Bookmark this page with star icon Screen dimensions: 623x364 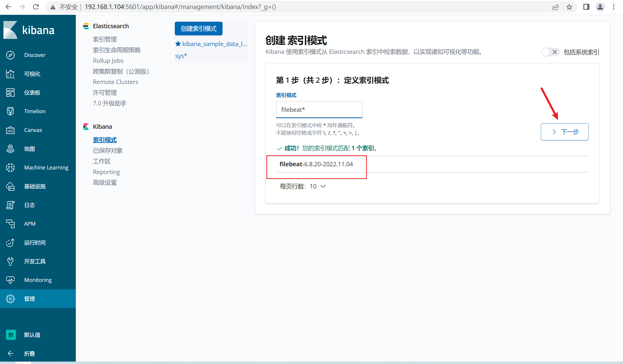(x=569, y=7)
